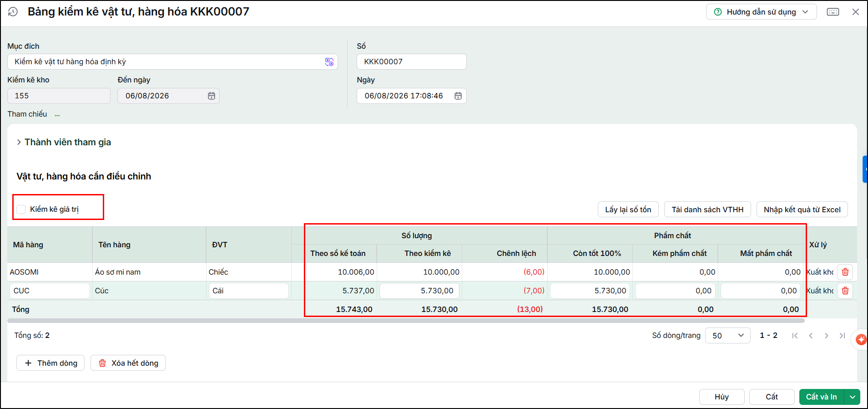This screenshot has height=409, width=868.
Task: Go to next page arrow
Action: 826,336
